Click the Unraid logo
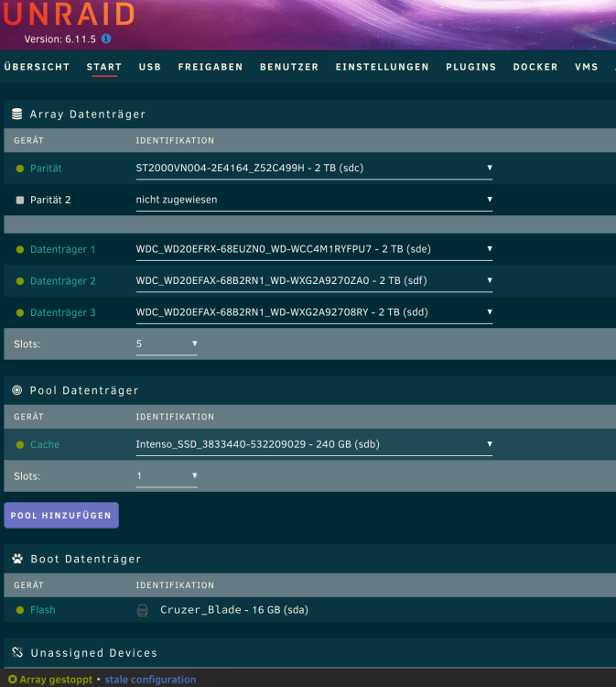 69,14
